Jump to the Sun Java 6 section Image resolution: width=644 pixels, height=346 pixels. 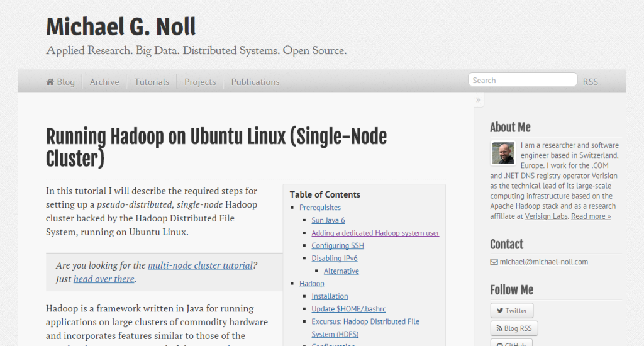tap(328, 220)
